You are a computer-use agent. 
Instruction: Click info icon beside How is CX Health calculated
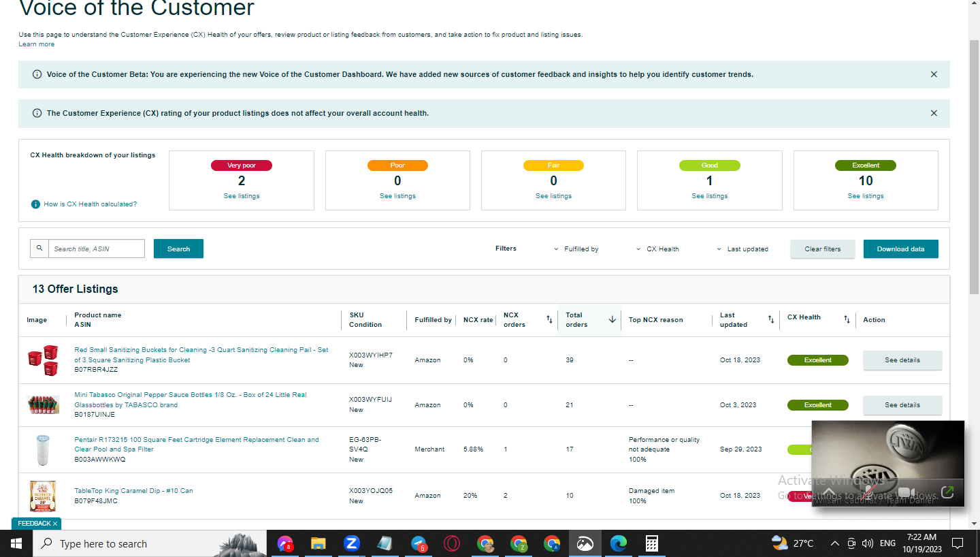(35, 204)
